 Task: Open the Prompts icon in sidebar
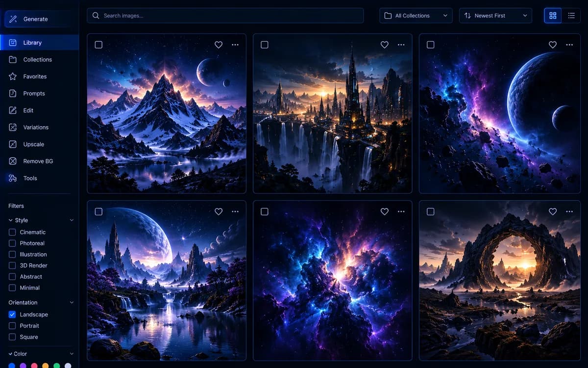point(13,93)
